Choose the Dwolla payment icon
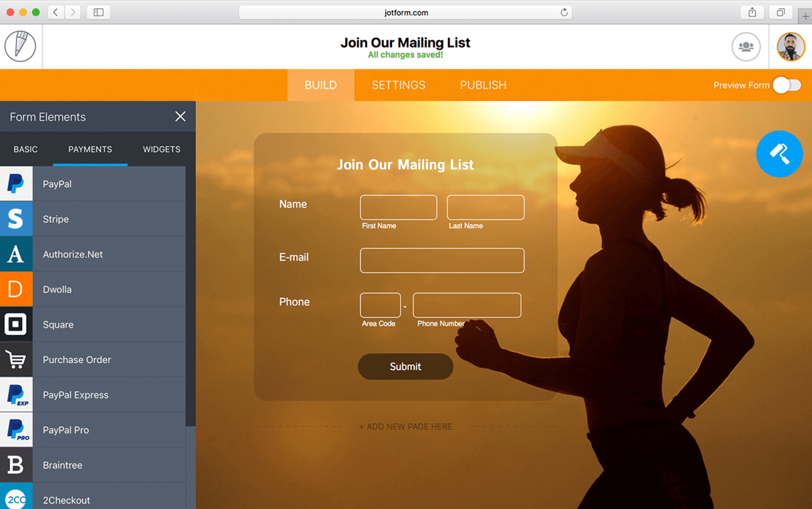The image size is (812, 509). (16, 289)
